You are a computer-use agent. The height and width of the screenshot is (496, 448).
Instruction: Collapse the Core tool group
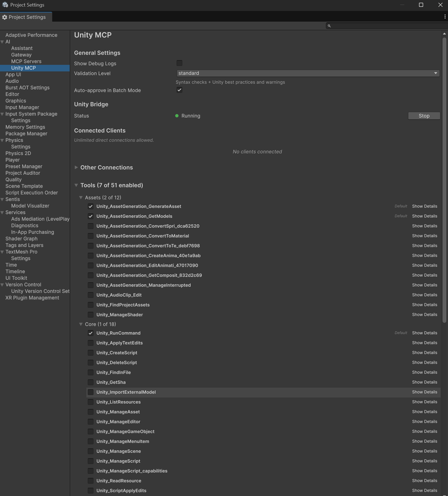[x=81, y=324]
